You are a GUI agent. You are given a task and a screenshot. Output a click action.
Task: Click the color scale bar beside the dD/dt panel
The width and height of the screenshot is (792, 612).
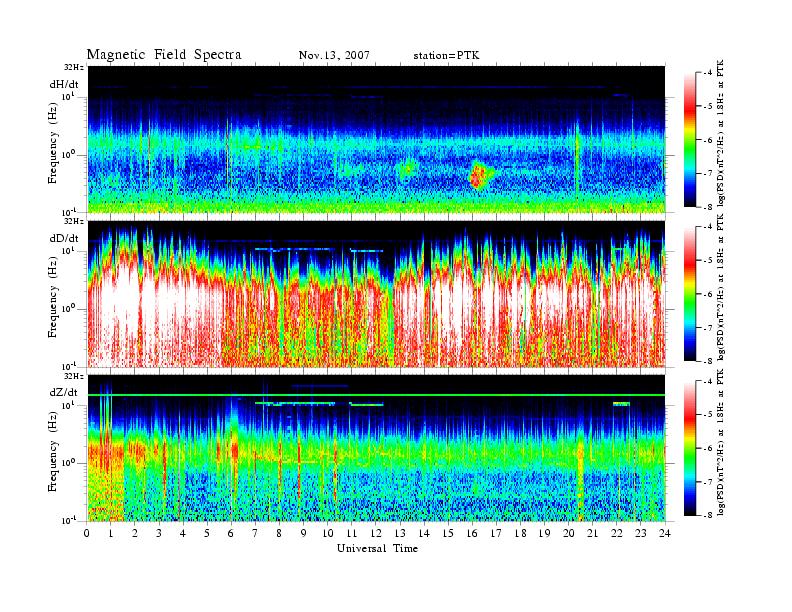(690, 294)
